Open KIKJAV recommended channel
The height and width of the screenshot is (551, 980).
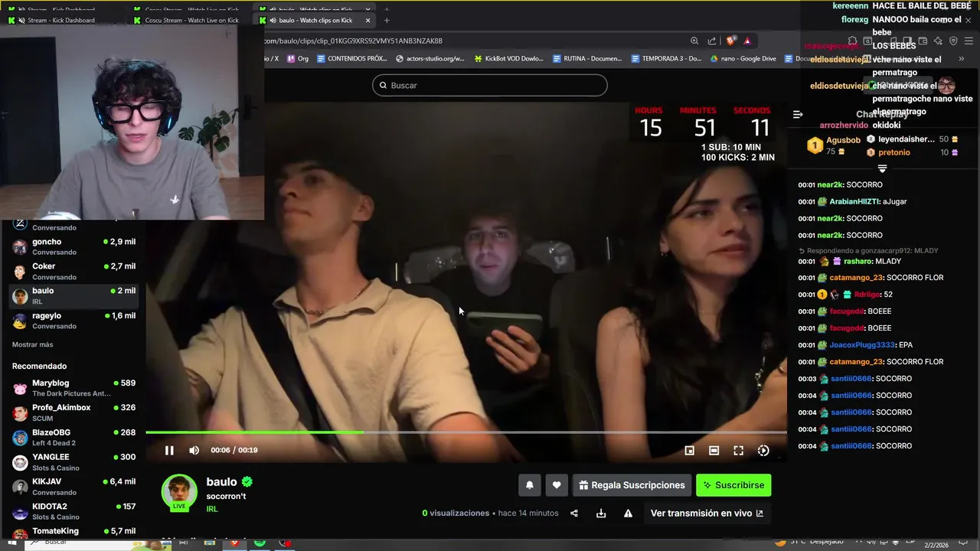click(x=73, y=486)
